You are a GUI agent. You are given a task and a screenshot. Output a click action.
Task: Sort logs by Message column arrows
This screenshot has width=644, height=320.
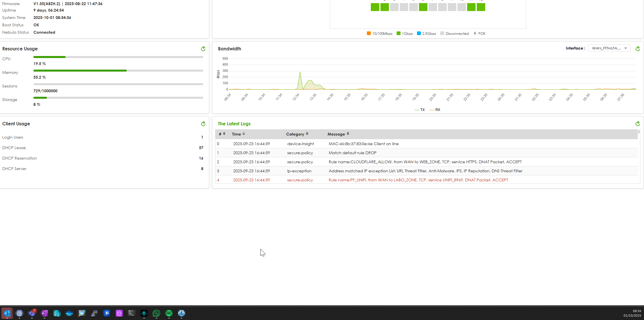348,134
